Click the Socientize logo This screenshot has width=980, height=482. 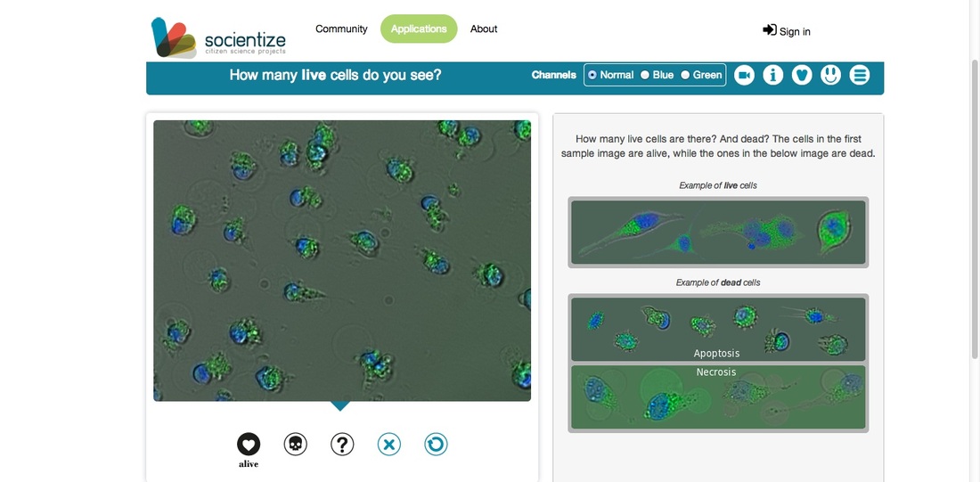[218, 38]
